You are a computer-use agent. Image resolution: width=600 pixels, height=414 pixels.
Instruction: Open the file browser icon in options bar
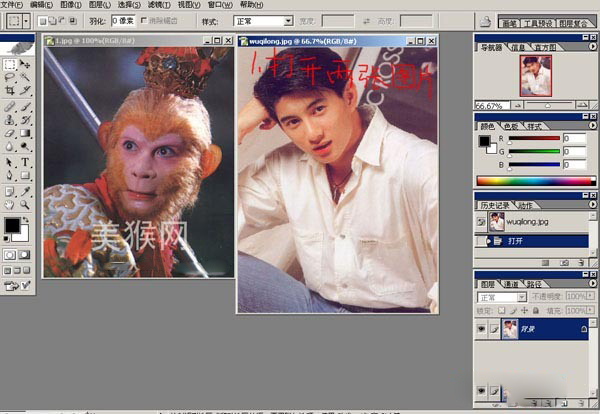(485, 20)
